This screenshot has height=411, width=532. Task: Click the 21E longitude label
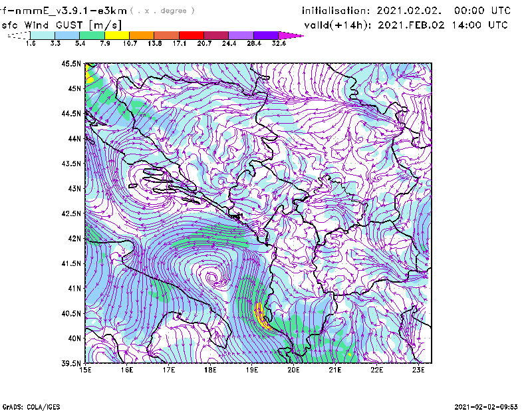pyautogui.click(x=335, y=370)
